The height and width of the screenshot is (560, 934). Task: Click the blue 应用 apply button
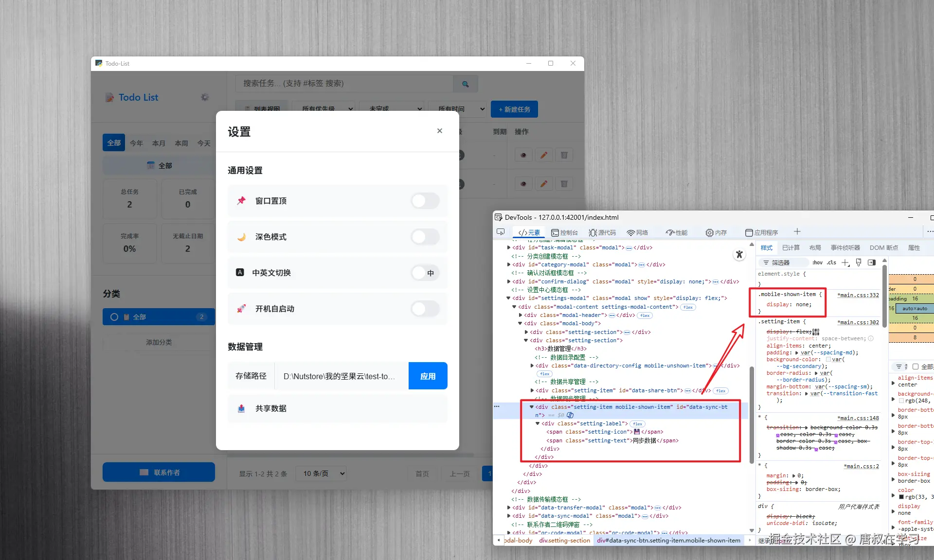[428, 376]
